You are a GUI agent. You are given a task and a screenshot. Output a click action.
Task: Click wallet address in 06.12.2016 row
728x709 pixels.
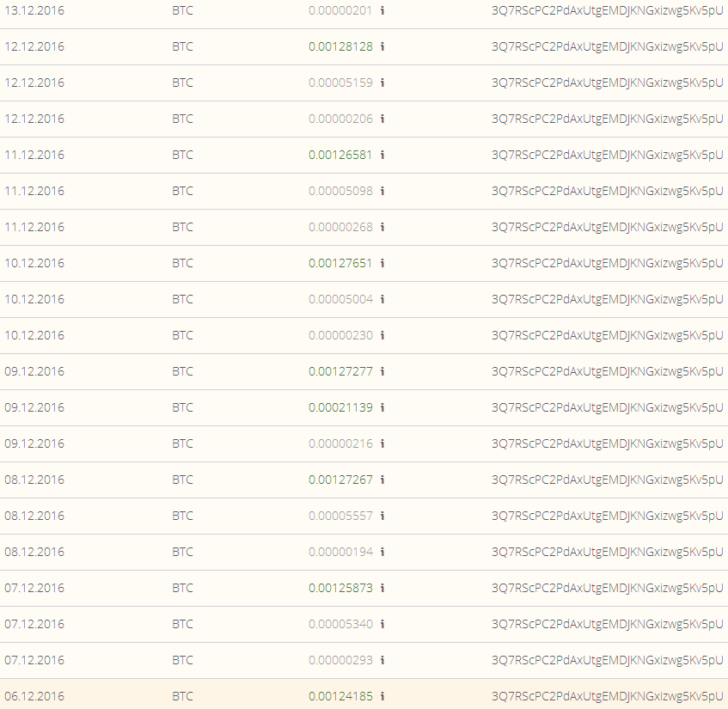click(608, 696)
